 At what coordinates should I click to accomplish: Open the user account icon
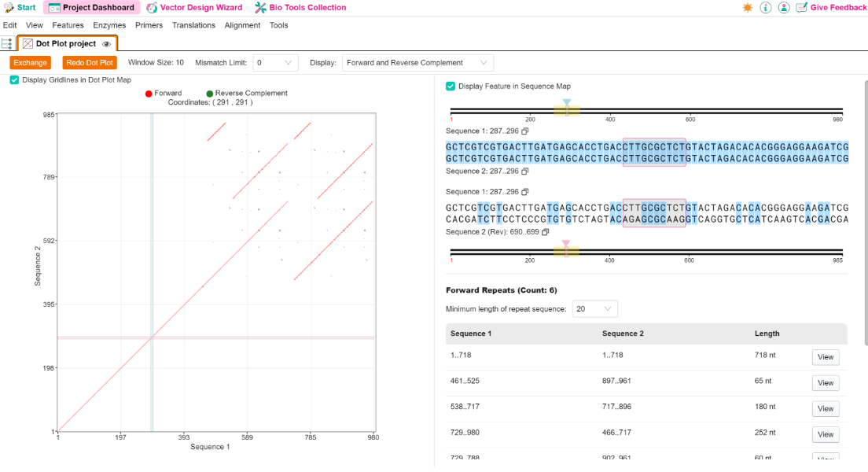784,8
